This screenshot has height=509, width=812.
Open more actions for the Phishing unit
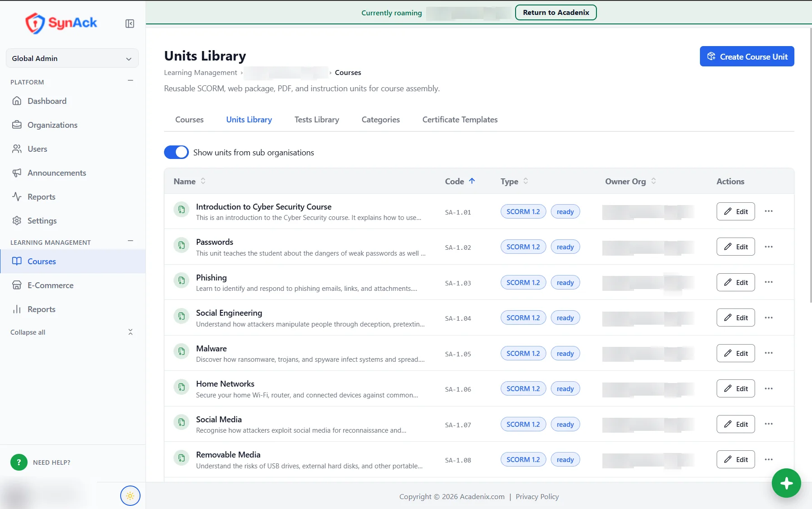point(769,282)
